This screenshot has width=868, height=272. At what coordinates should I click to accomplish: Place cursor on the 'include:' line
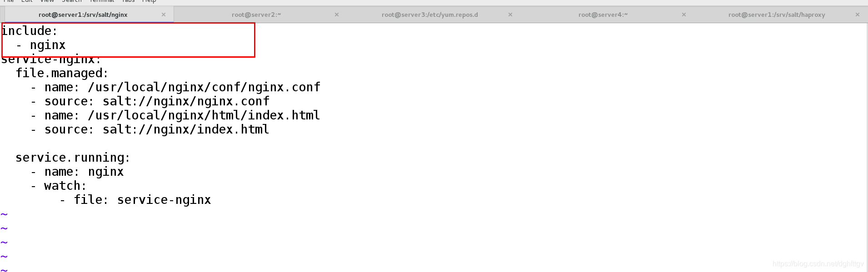[30, 31]
